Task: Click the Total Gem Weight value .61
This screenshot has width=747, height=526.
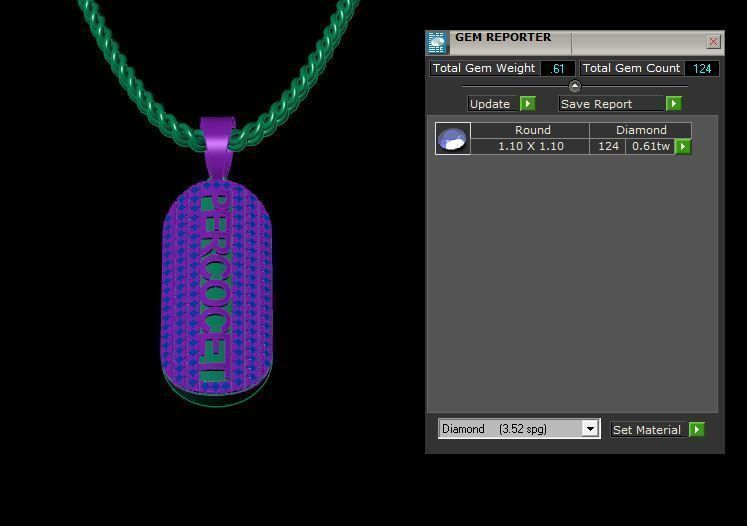Action: tap(557, 69)
